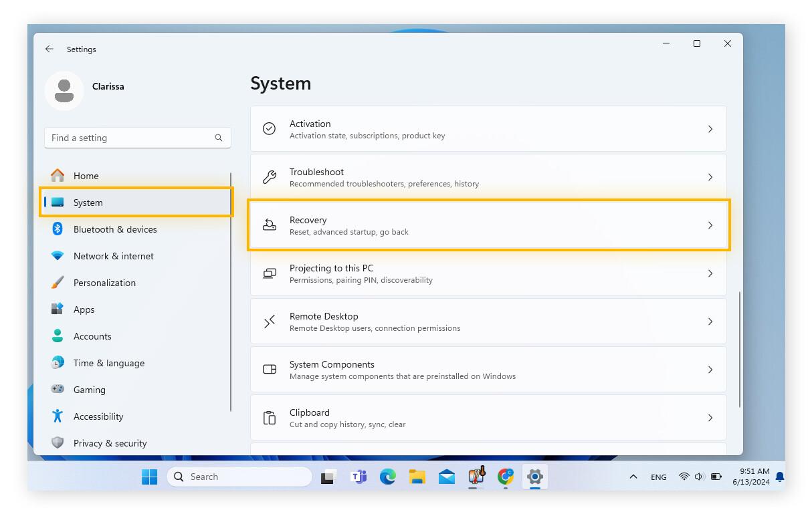
Task: Open Gaming settings
Action: pyautogui.click(x=89, y=390)
